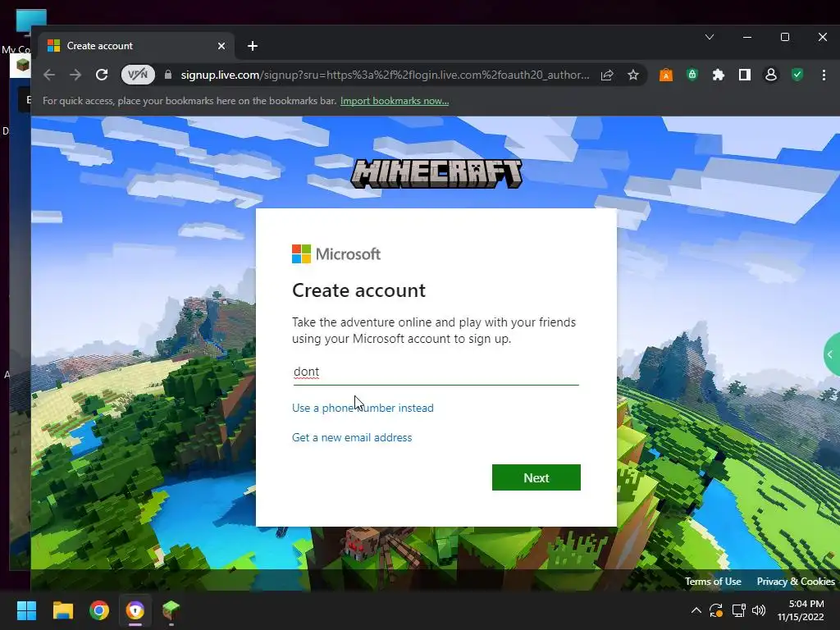Click the green Next button
The image size is (840, 630).
click(536, 477)
